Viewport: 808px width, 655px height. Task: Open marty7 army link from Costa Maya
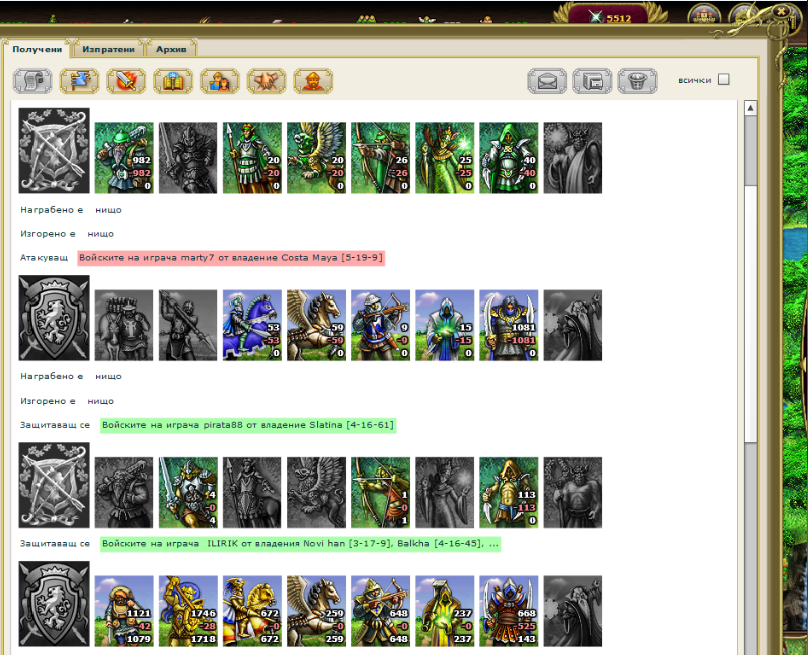[x=231, y=258]
